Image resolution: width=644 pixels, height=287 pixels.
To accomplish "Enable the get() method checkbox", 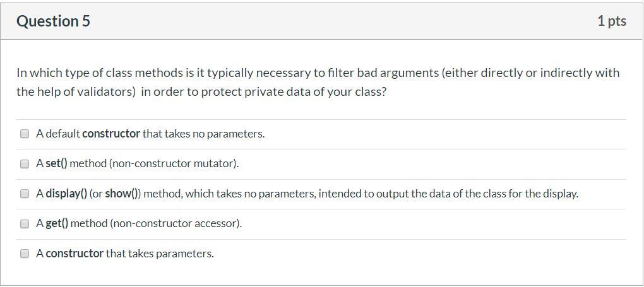I will [x=25, y=223].
